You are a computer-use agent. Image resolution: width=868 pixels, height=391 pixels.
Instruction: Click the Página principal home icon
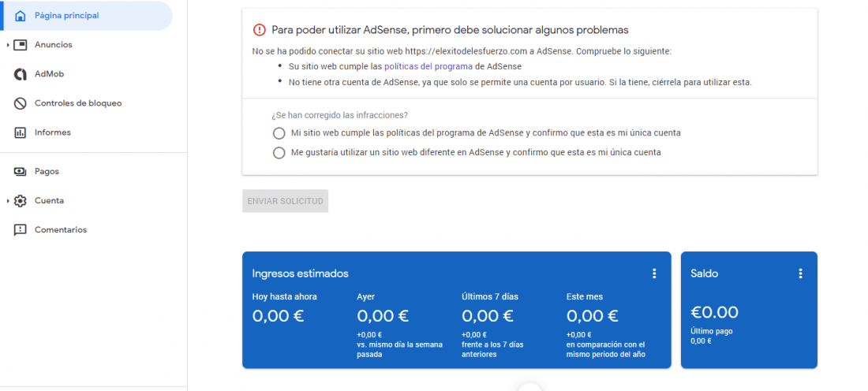21,16
